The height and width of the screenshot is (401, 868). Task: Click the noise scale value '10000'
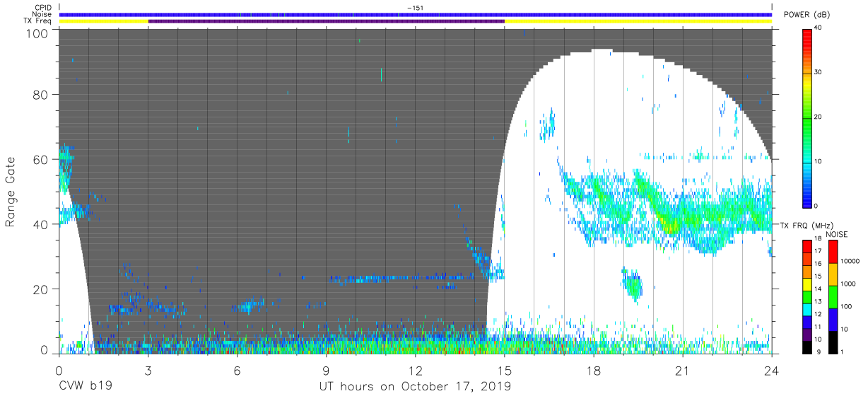point(850,261)
